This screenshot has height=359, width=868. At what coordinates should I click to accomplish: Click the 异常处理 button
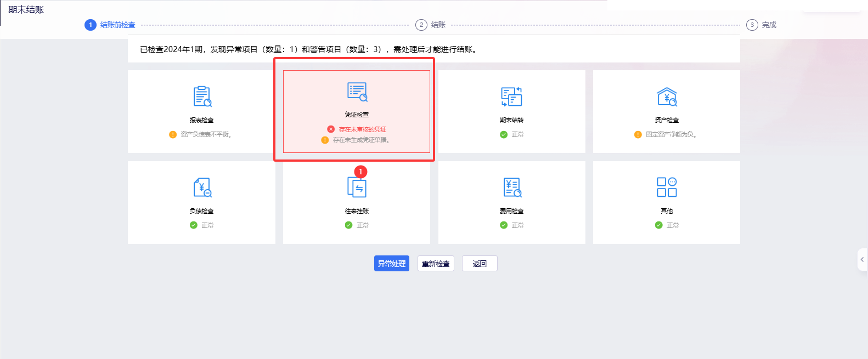392,264
